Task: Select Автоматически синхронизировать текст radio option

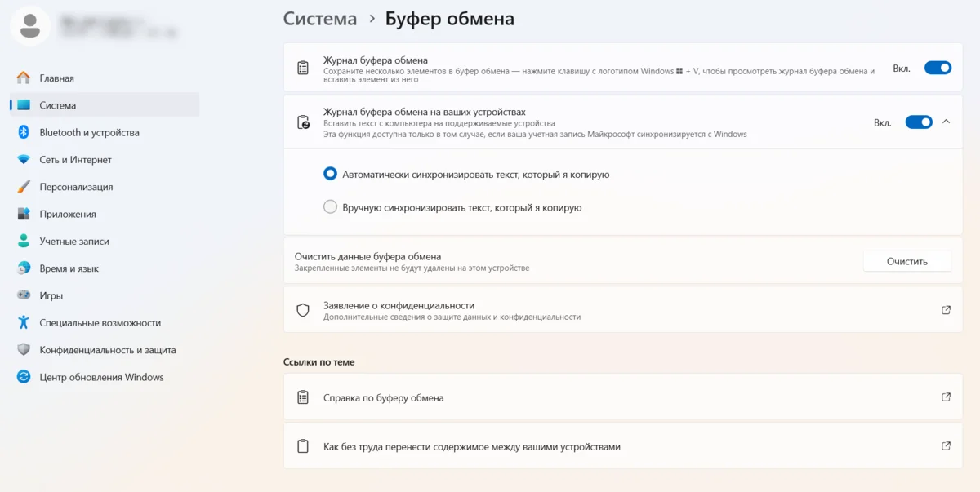Action: click(331, 174)
